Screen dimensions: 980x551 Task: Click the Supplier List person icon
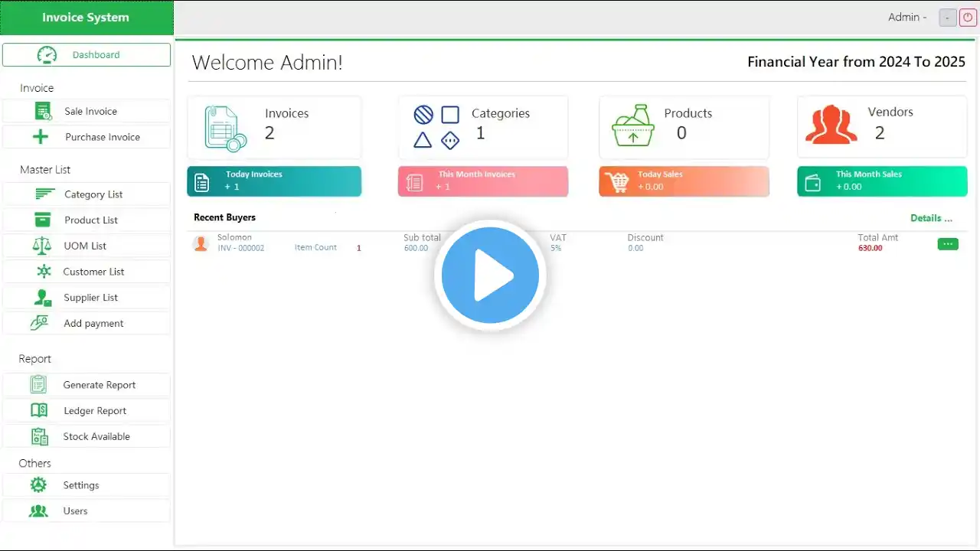pyautogui.click(x=43, y=298)
